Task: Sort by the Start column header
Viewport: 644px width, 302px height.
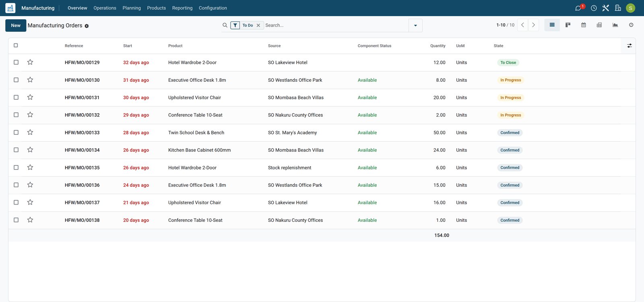Action: (x=128, y=46)
